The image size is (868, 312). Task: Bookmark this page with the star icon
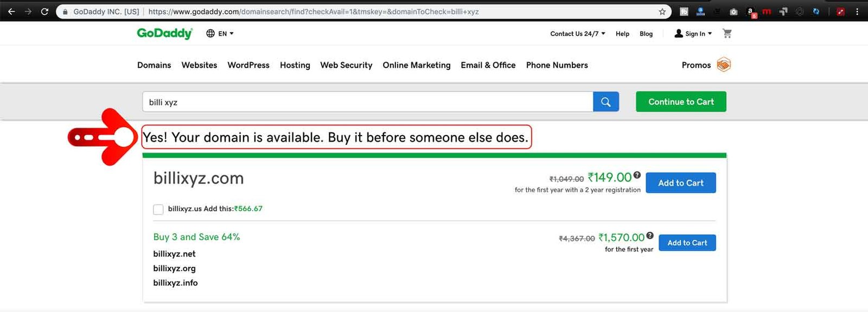pyautogui.click(x=662, y=11)
